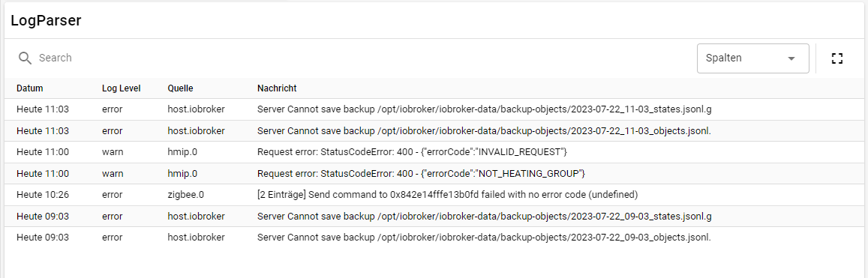Sort by the Datum column header

click(x=30, y=88)
